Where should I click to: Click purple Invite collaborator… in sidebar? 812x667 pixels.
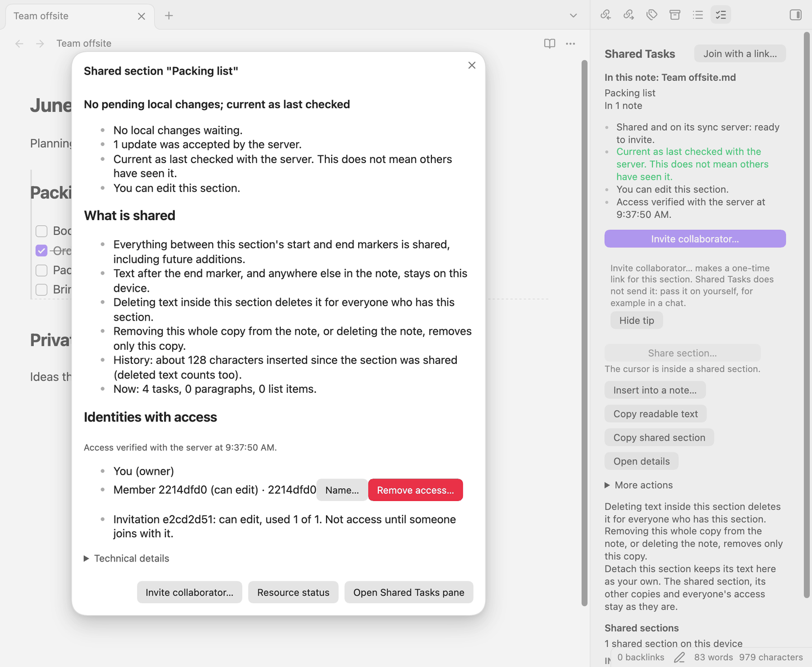tap(695, 239)
